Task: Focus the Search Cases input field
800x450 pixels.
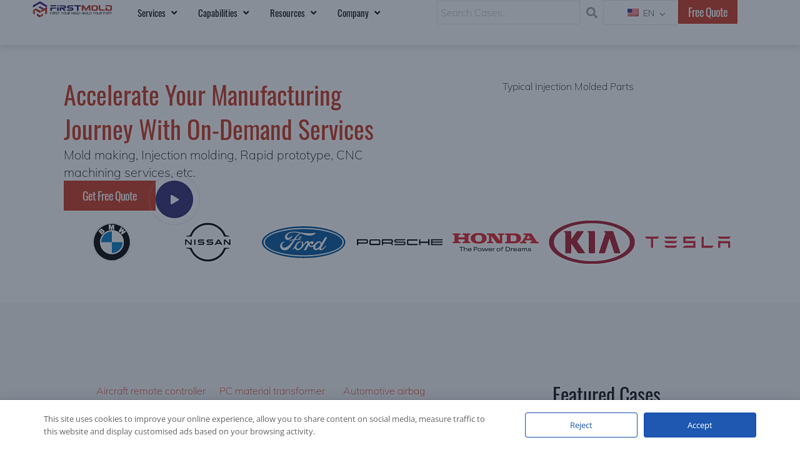Action: (508, 12)
